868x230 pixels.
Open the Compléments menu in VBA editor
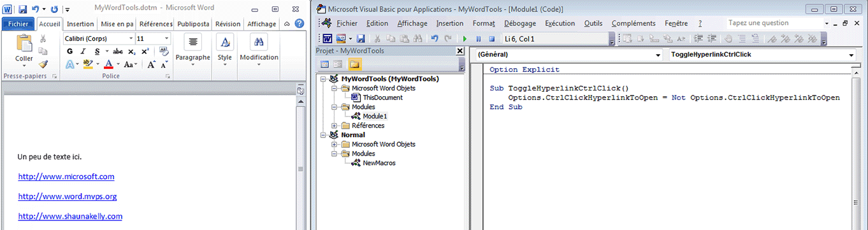[x=633, y=23]
